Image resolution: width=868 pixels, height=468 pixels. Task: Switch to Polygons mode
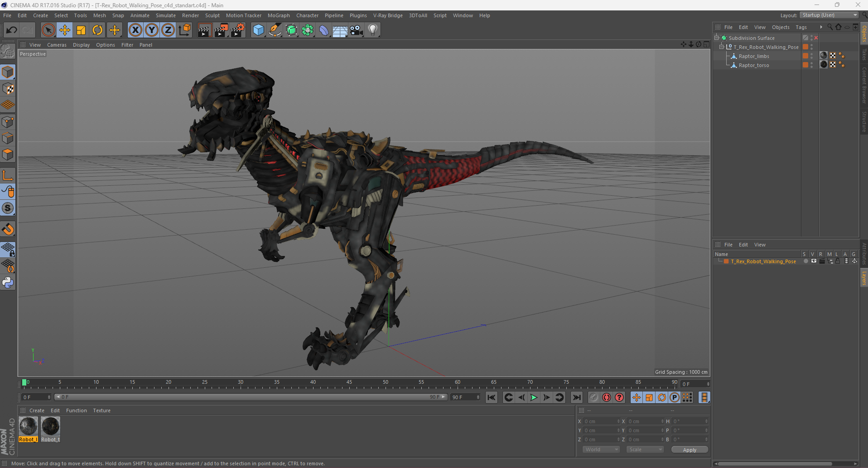[x=8, y=154]
